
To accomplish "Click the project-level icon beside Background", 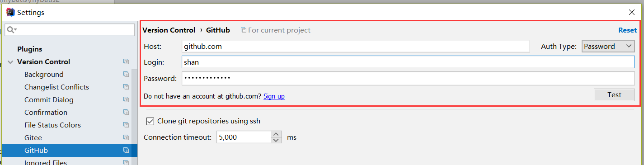I will coord(126,74).
